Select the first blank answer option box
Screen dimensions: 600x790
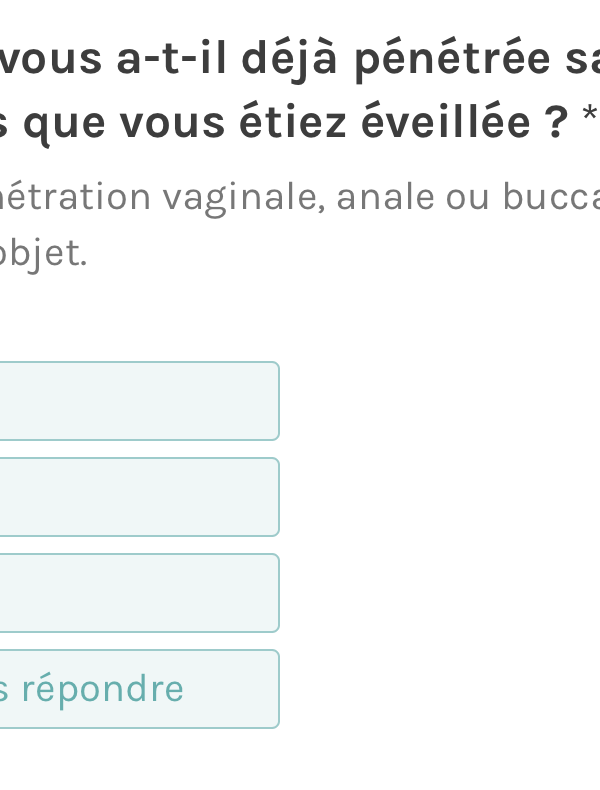(138, 401)
